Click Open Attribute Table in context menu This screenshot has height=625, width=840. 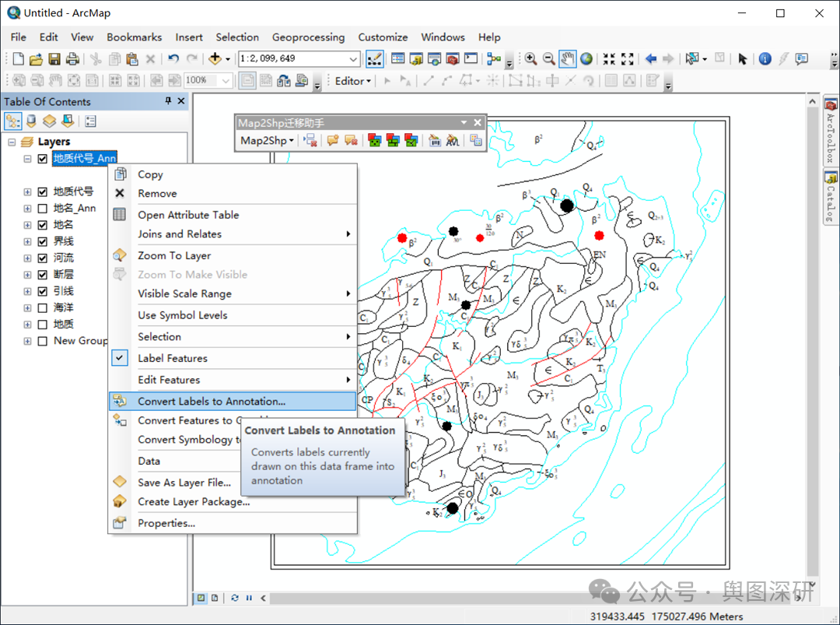[188, 215]
